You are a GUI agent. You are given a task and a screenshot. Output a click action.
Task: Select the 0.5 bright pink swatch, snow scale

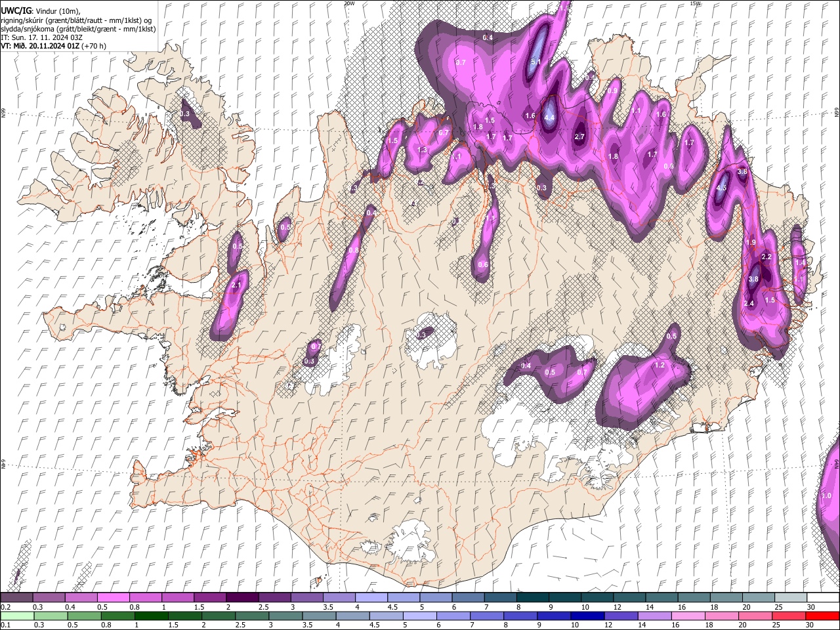click(x=113, y=598)
